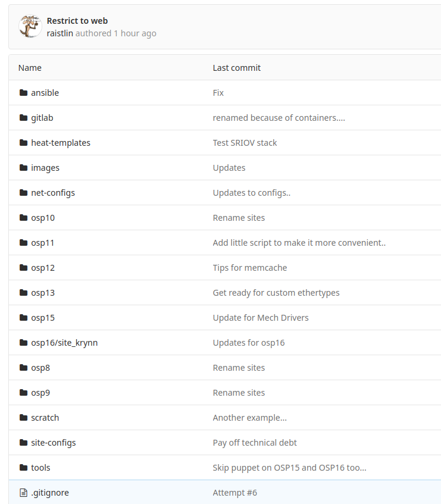Image resolution: width=441 pixels, height=504 pixels.
Task: Click the net-configs folder icon
Action: (x=24, y=193)
